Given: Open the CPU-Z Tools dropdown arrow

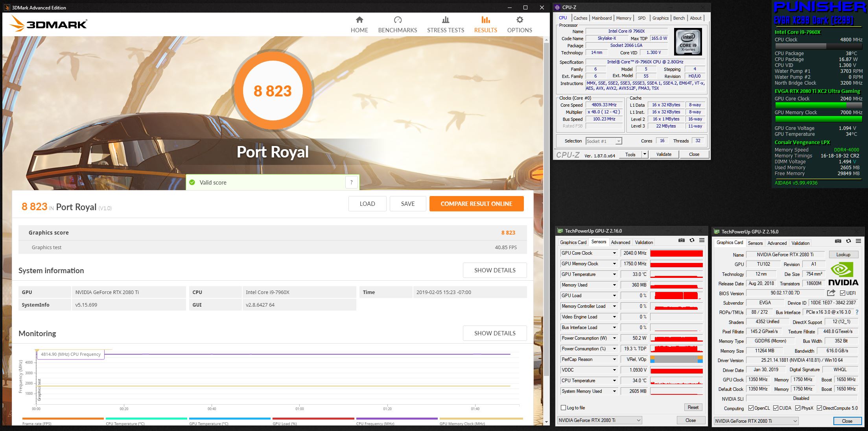Looking at the screenshot, I should (x=645, y=154).
